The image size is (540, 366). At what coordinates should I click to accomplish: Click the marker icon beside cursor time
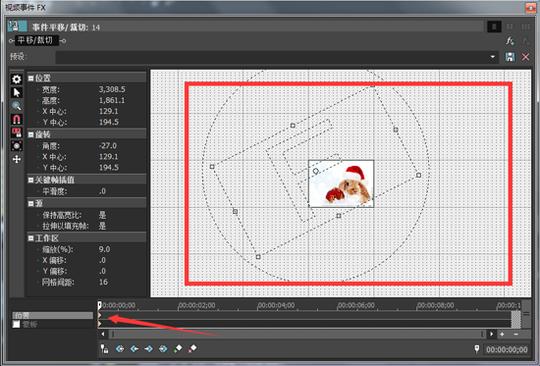point(477,349)
